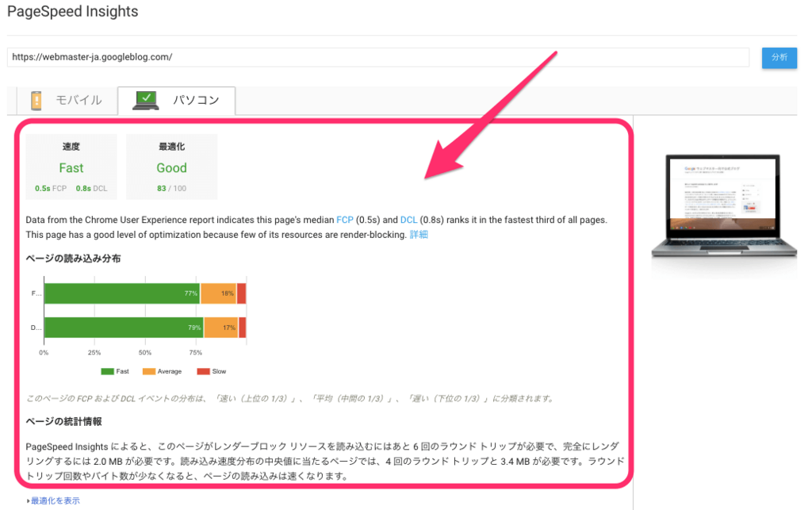812x510 pixels.
Task: Focus the URL input field
Action: pyautogui.click(x=378, y=57)
